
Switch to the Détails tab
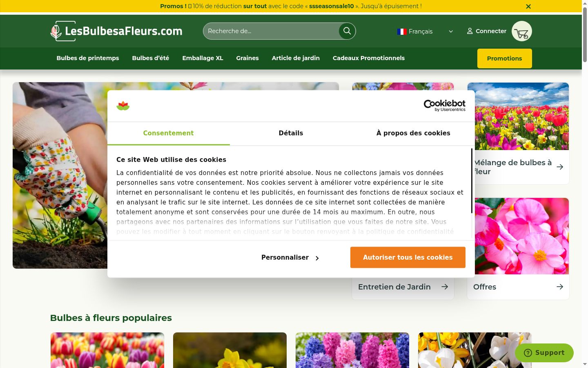point(291,133)
